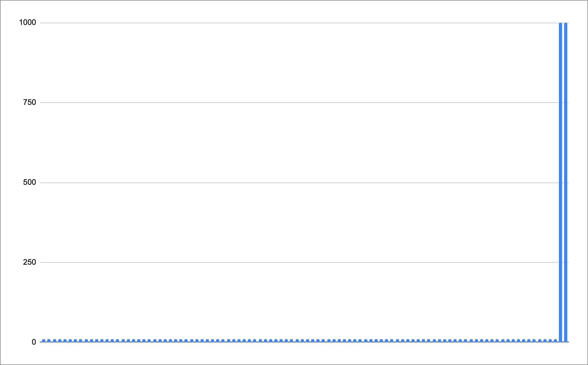Select the fourth small bar from the left
Screen dimensions: 588x365
pyautogui.click(x=60, y=341)
